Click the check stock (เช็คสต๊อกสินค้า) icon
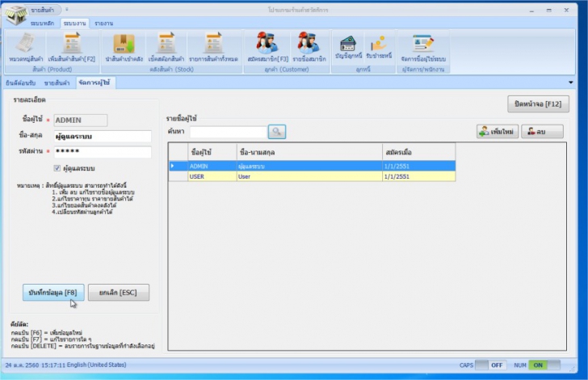Image resolution: width=588 pixels, height=380 pixels. [x=166, y=48]
